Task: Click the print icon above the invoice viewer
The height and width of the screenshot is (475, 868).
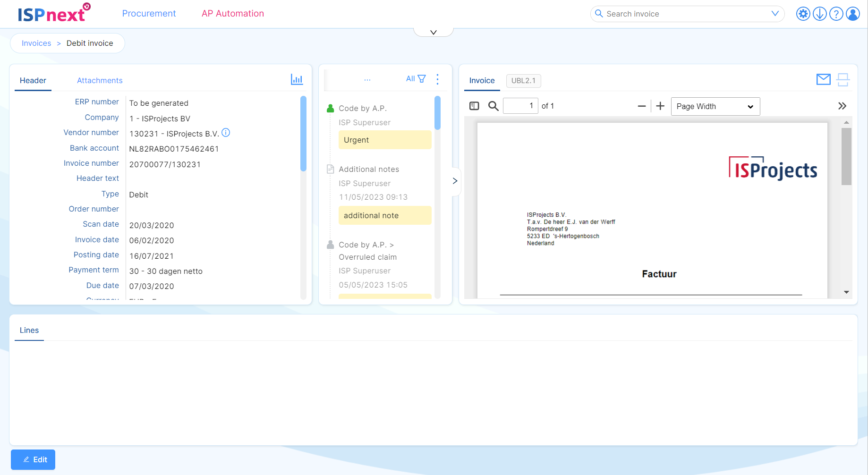Action: click(x=843, y=79)
